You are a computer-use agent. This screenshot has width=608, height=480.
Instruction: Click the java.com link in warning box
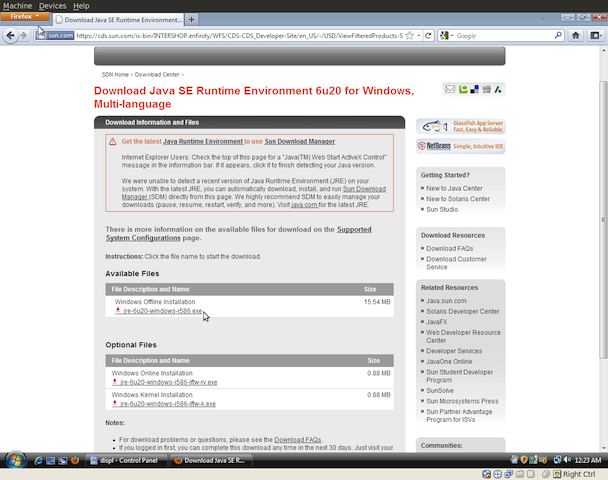click(304, 205)
